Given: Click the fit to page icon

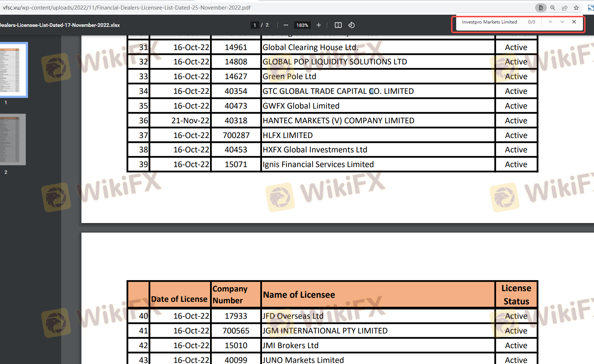Looking at the screenshot, I should pyautogui.click(x=338, y=25).
